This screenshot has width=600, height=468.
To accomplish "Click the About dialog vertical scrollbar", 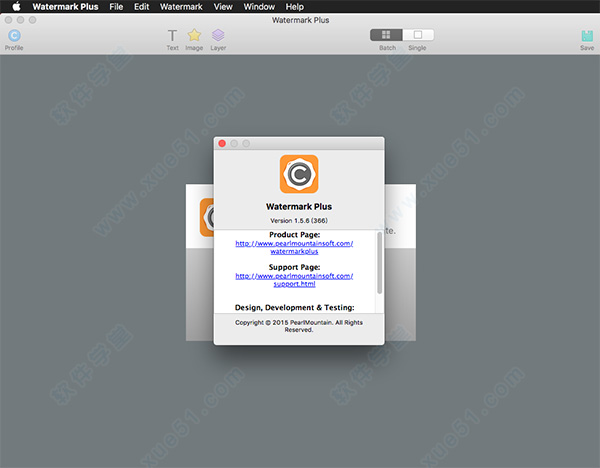I will tap(380, 263).
